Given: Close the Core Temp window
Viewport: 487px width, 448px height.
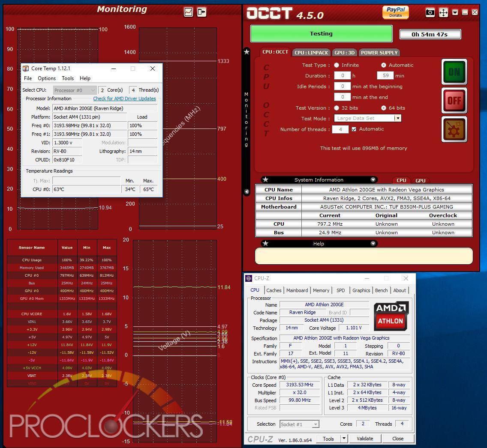Looking at the screenshot, I should click(x=153, y=69).
